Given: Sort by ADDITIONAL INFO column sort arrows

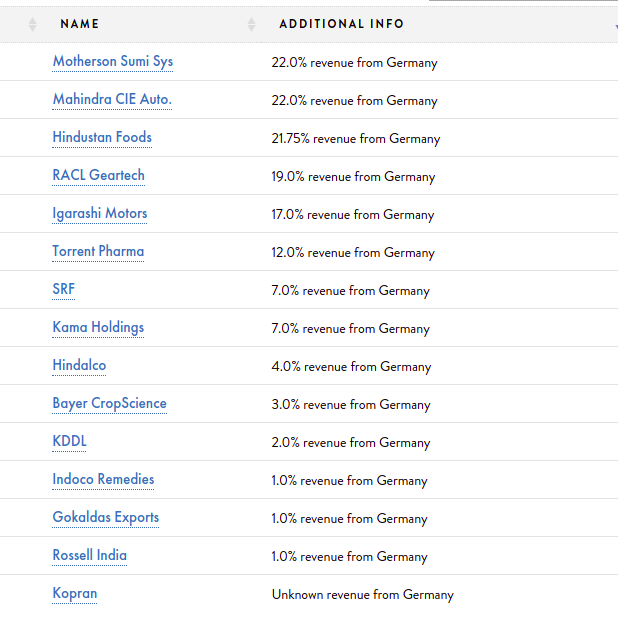Looking at the screenshot, I should pyautogui.click(x=251, y=25).
